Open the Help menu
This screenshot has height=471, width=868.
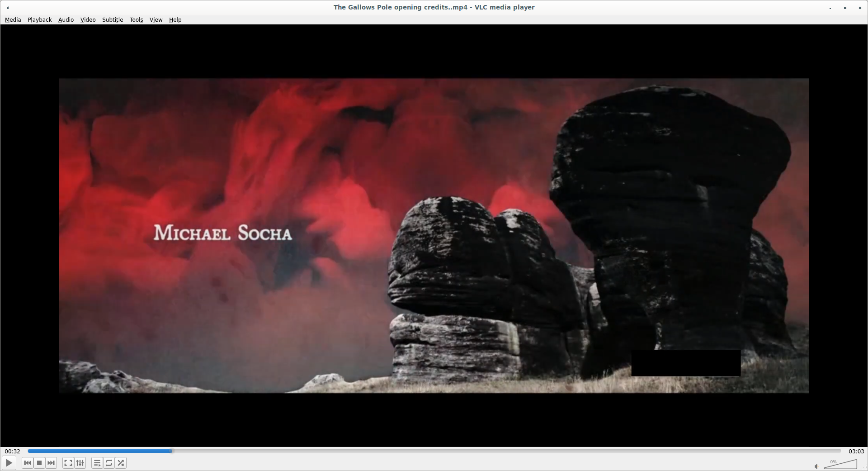point(175,20)
